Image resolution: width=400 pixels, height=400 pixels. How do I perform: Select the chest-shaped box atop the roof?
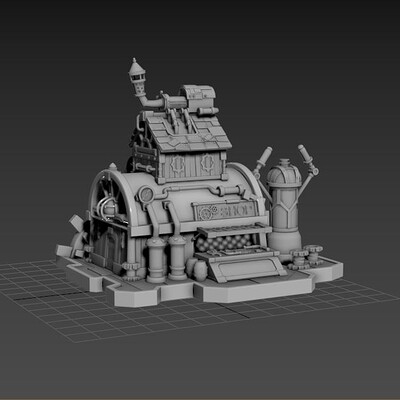[197, 96]
